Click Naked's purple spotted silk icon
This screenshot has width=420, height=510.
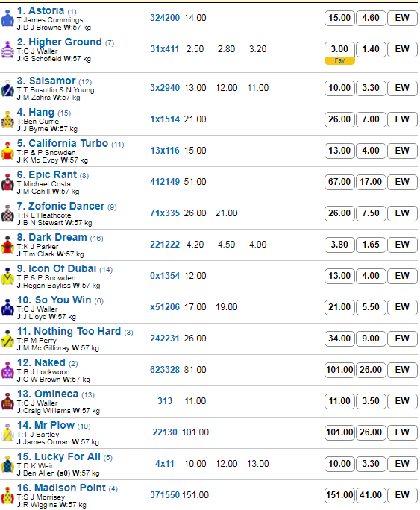click(7, 371)
